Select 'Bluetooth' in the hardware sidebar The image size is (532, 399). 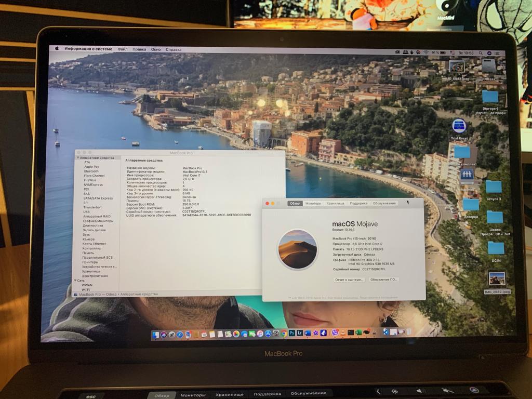pyautogui.click(x=91, y=171)
